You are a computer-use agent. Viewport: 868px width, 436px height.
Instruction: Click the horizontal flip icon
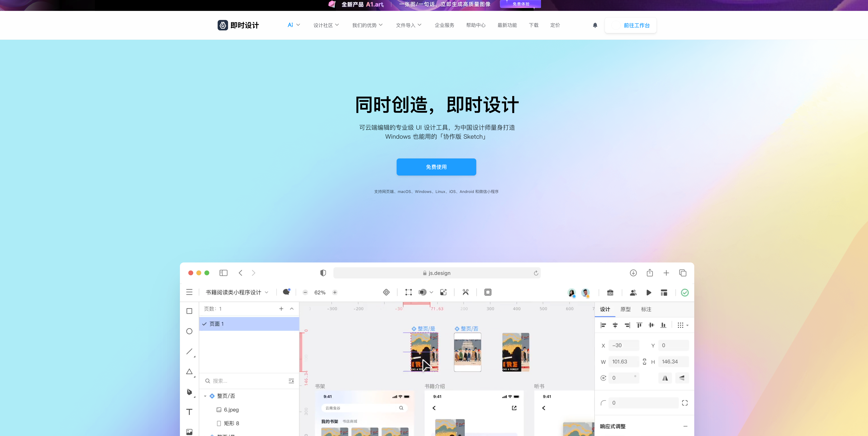pyautogui.click(x=665, y=378)
